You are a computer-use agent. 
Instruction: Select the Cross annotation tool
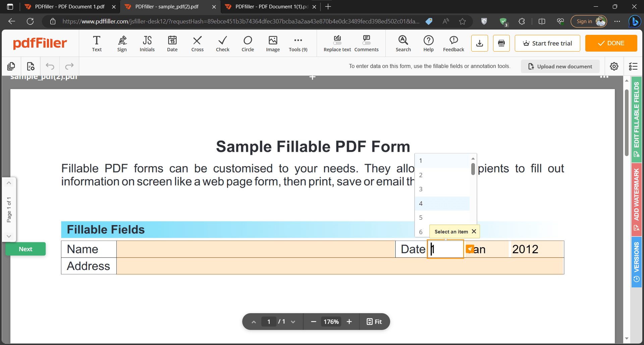[x=197, y=43]
